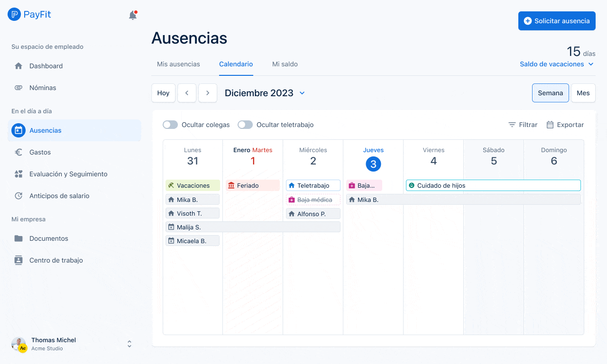Click the Anticipos de salario clock icon
Image resolution: width=607 pixels, height=364 pixels.
coord(18,196)
